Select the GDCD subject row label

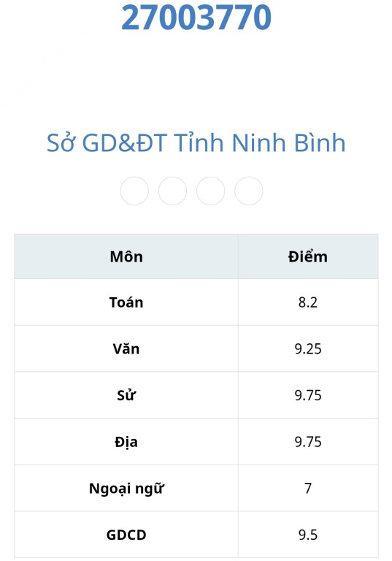[x=126, y=535]
